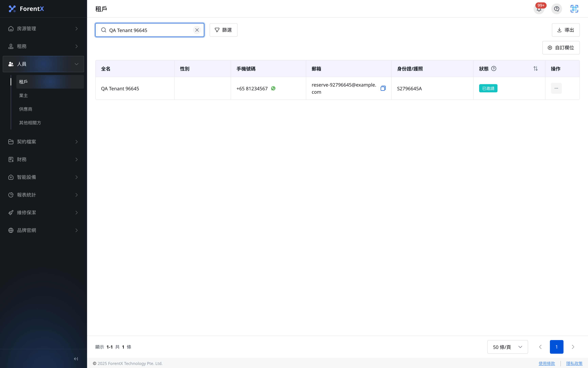588x368 pixels.
Task: Copy the reserve-92796645 email address
Action: [383, 88]
